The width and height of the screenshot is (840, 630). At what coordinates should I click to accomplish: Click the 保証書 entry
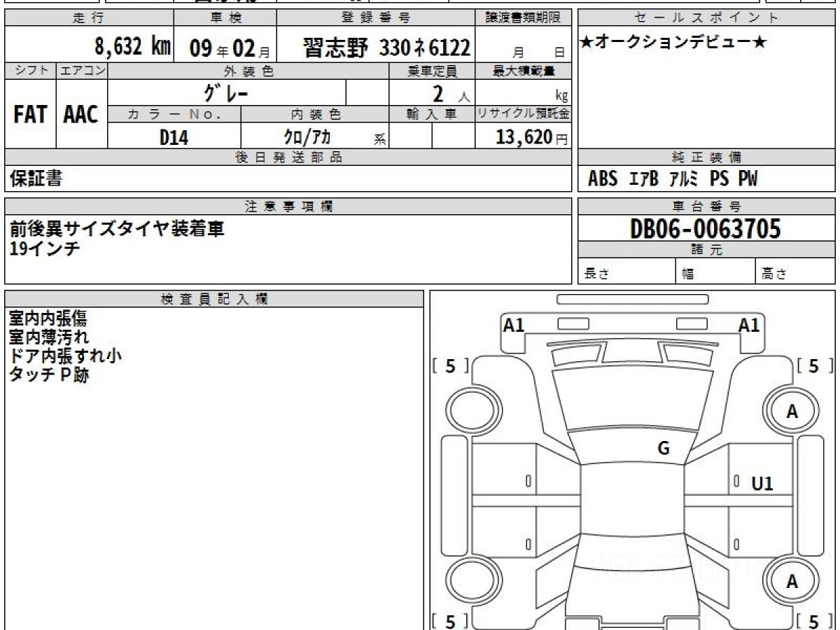(36, 179)
